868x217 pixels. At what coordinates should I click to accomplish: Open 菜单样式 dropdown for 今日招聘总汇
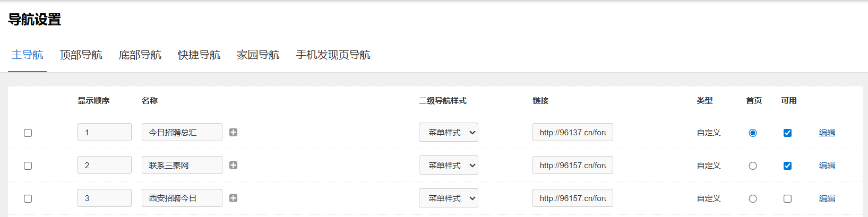tap(448, 132)
